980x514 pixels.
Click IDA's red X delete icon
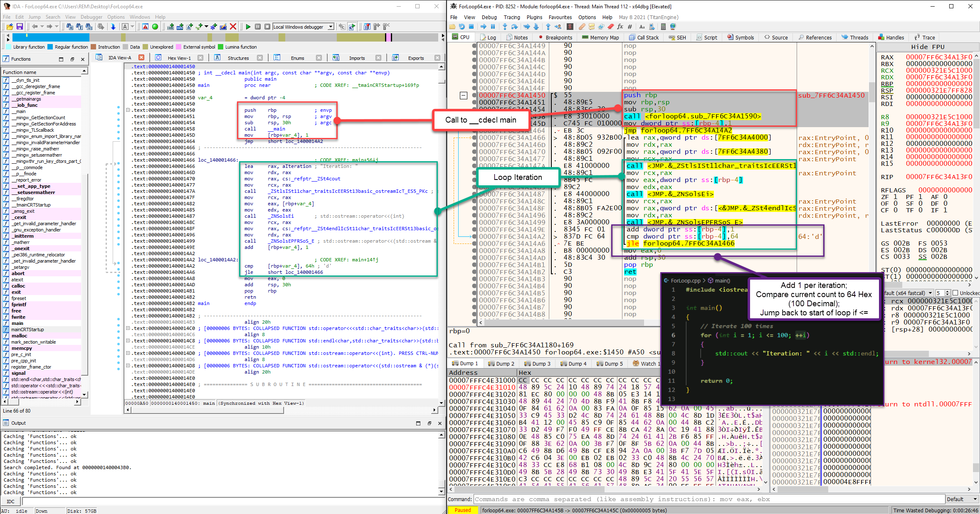[x=233, y=27]
